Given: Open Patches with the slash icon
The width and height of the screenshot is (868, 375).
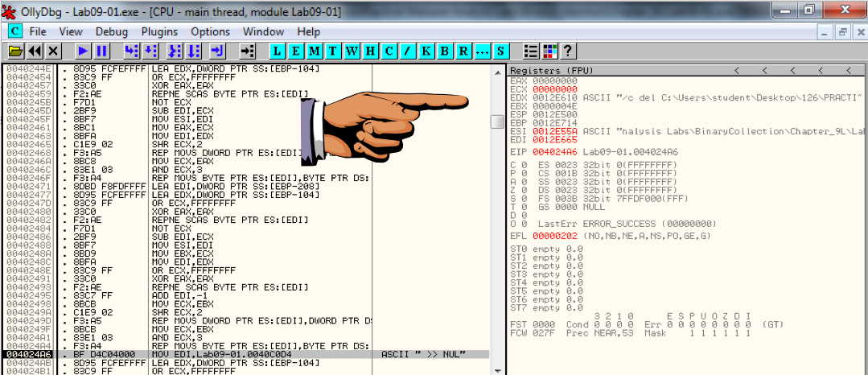Looking at the screenshot, I should [408, 52].
